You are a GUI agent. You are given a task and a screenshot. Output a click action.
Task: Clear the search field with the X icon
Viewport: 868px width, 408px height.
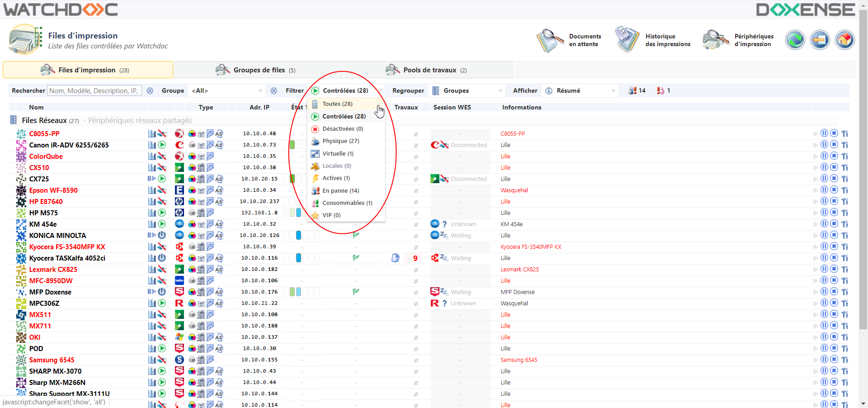pyautogui.click(x=150, y=90)
